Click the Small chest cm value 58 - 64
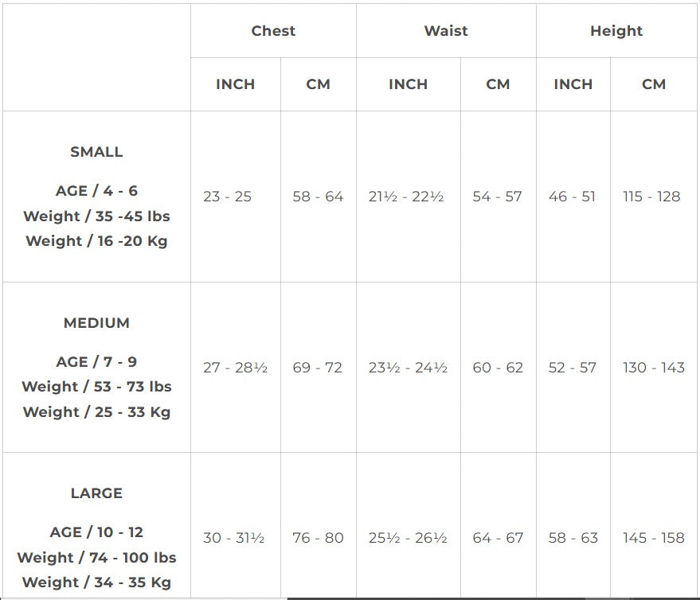This screenshot has height=600, width=700. (318, 197)
